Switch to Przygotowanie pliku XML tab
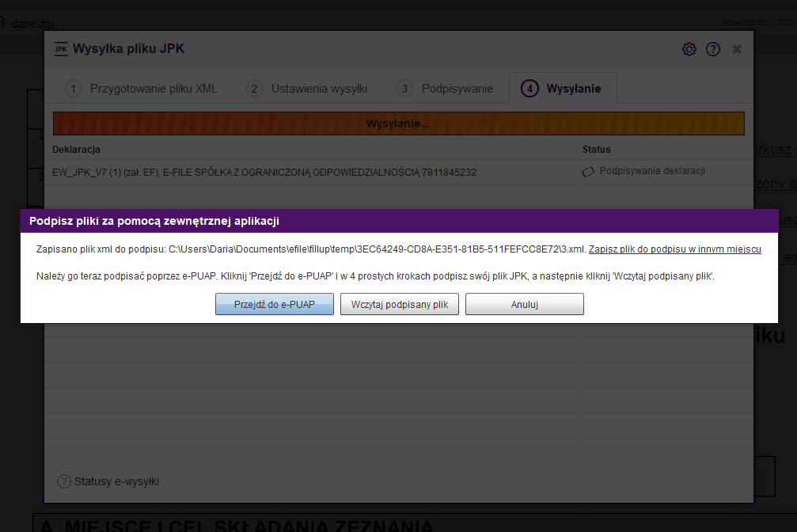797x532 pixels. click(x=142, y=89)
